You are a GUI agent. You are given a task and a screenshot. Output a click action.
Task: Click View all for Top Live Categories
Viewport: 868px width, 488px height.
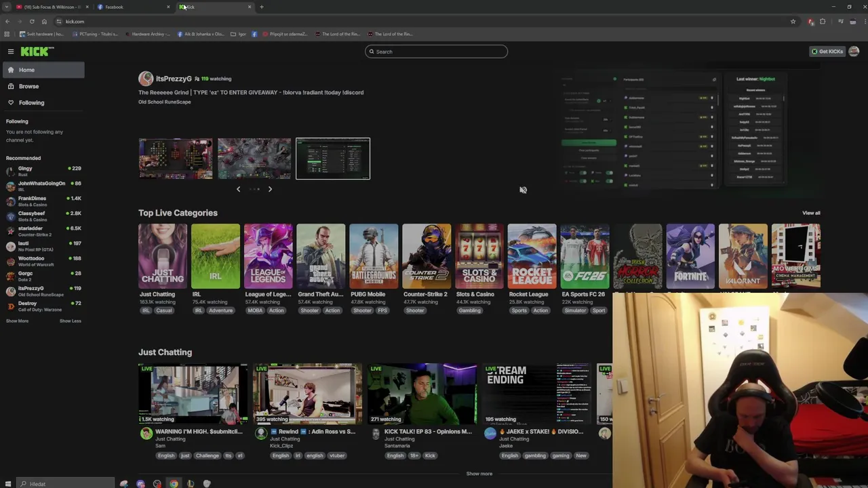tap(811, 213)
